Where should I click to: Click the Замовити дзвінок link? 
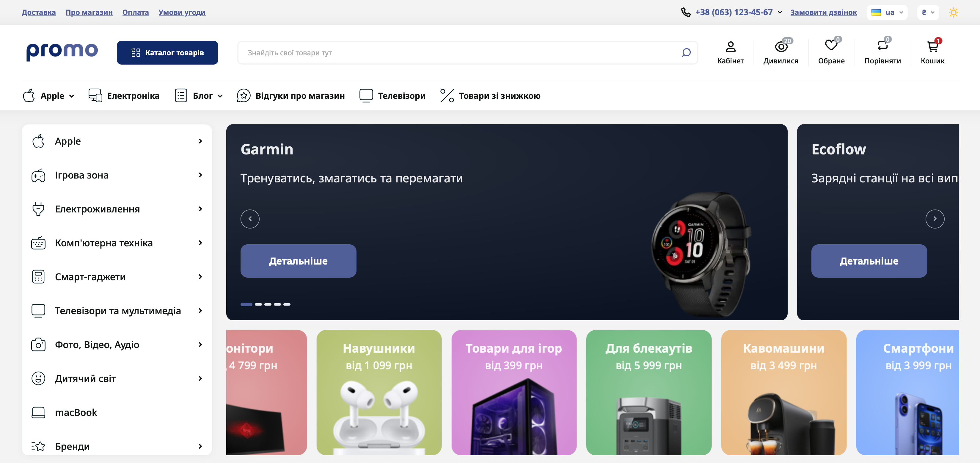[823, 12]
